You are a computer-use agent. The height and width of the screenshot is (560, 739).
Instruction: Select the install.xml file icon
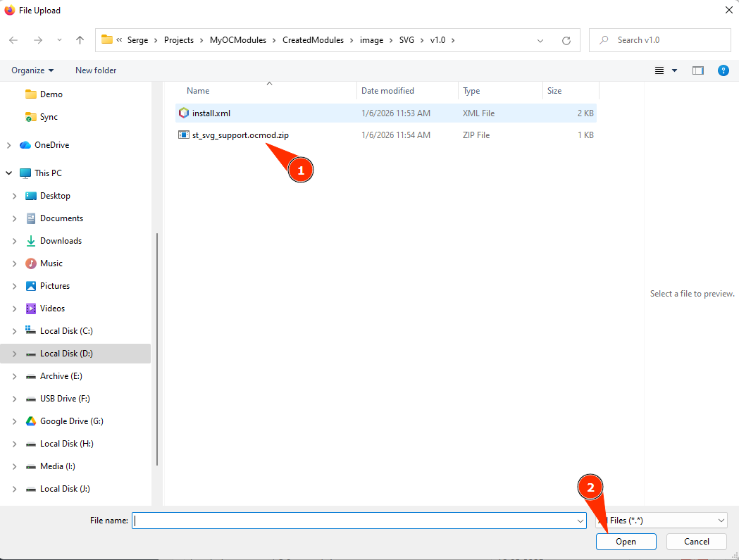click(183, 113)
